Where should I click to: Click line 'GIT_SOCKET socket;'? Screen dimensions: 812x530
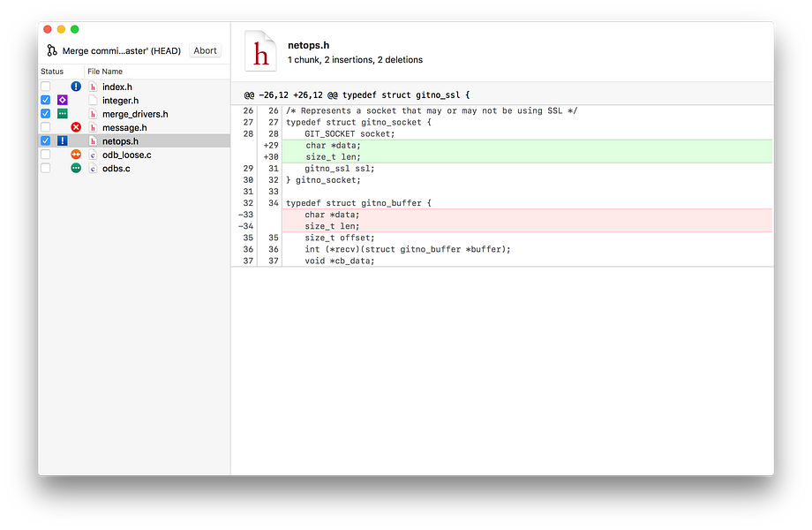tap(350, 133)
